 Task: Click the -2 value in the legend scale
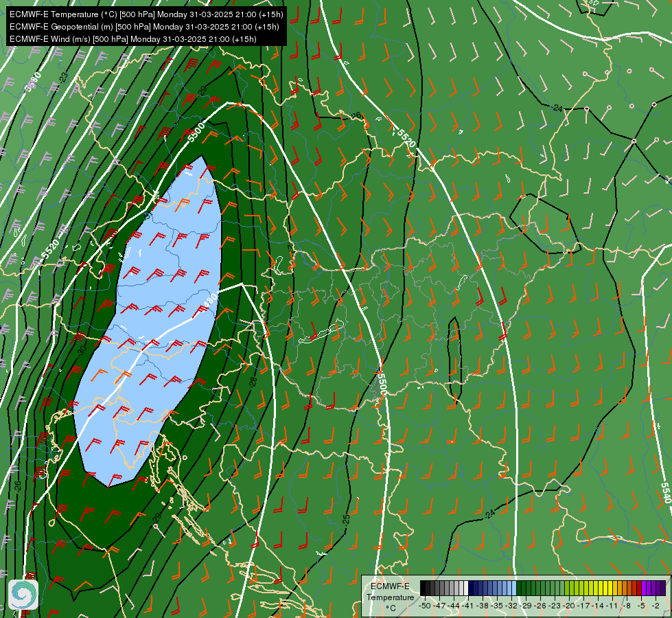[656, 606]
